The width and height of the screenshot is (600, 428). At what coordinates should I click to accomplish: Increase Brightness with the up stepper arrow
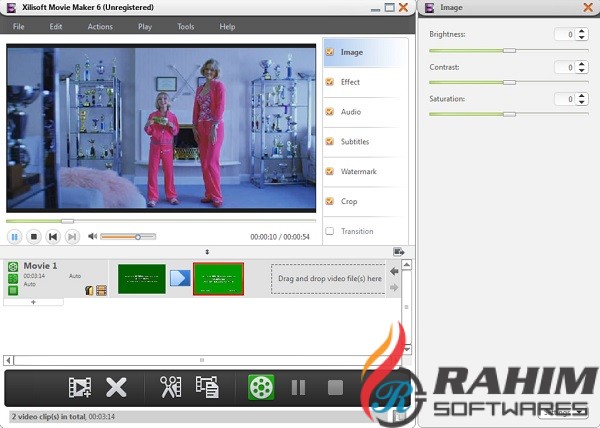pos(582,31)
